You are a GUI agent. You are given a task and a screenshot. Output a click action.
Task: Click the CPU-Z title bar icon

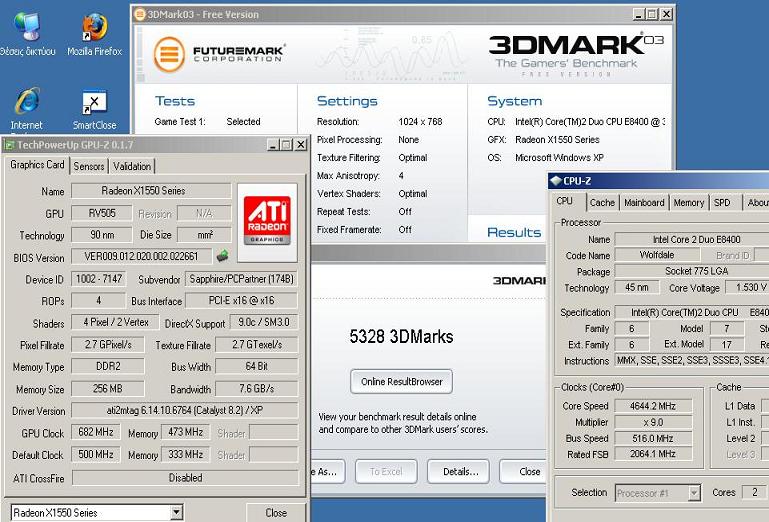coord(555,181)
